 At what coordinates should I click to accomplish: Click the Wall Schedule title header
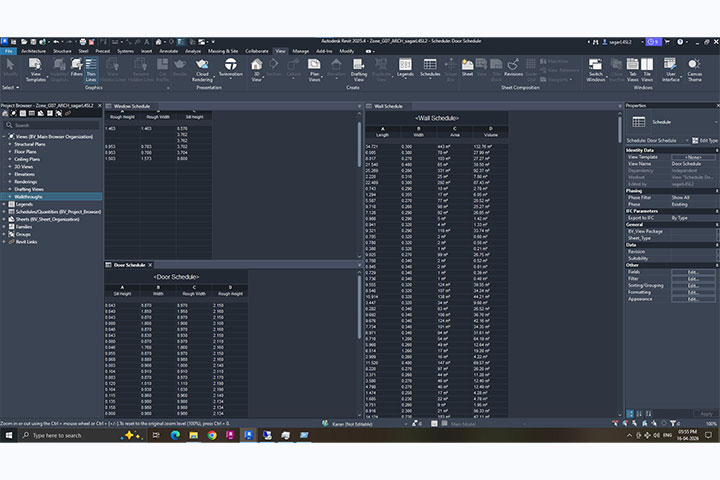(x=437, y=118)
